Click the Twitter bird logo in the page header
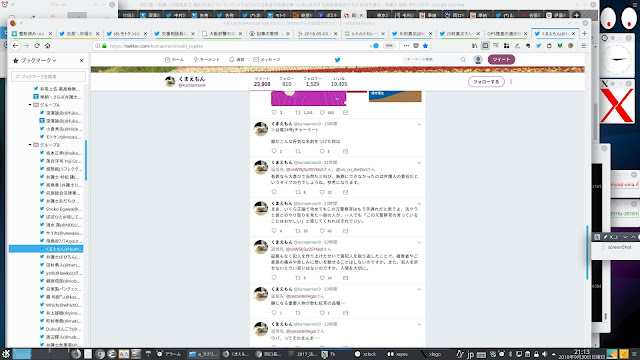This screenshot has height=360, width=640. 338,60
